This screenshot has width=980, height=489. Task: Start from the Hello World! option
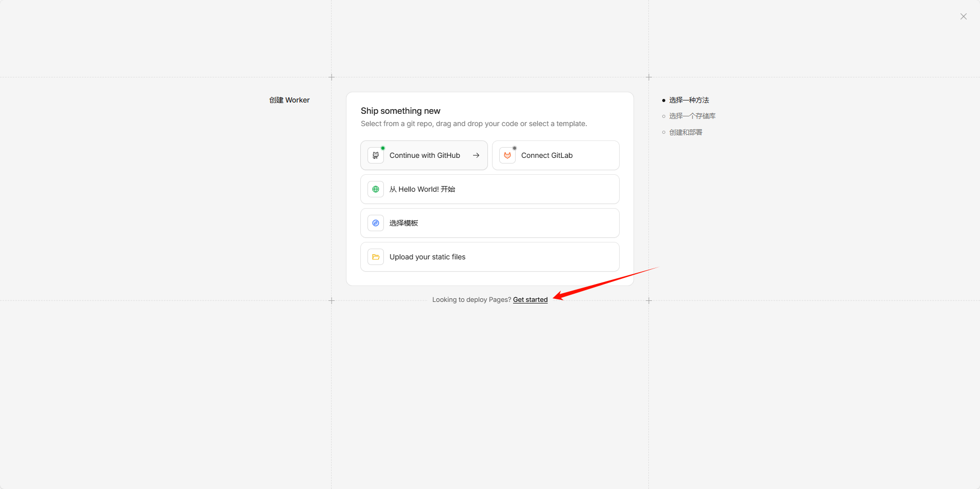422,189
